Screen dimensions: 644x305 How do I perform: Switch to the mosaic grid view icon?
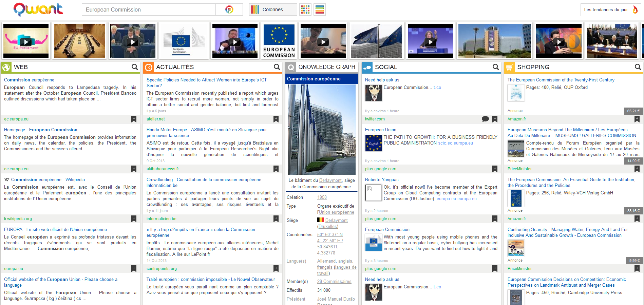pos(305,9)
